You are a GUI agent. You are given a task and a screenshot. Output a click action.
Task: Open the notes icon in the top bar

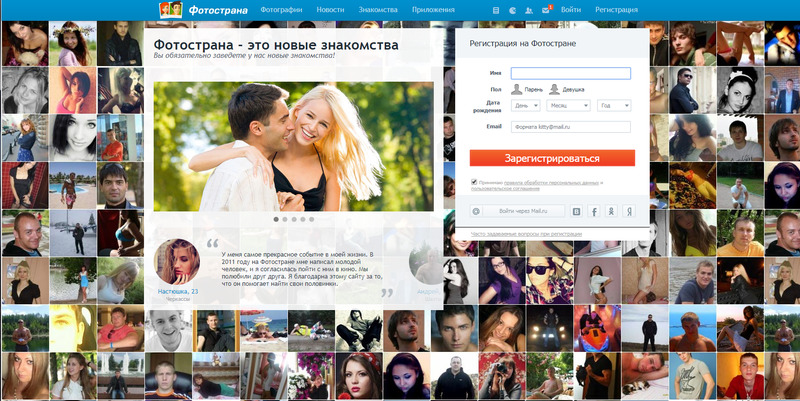[496, 10]
